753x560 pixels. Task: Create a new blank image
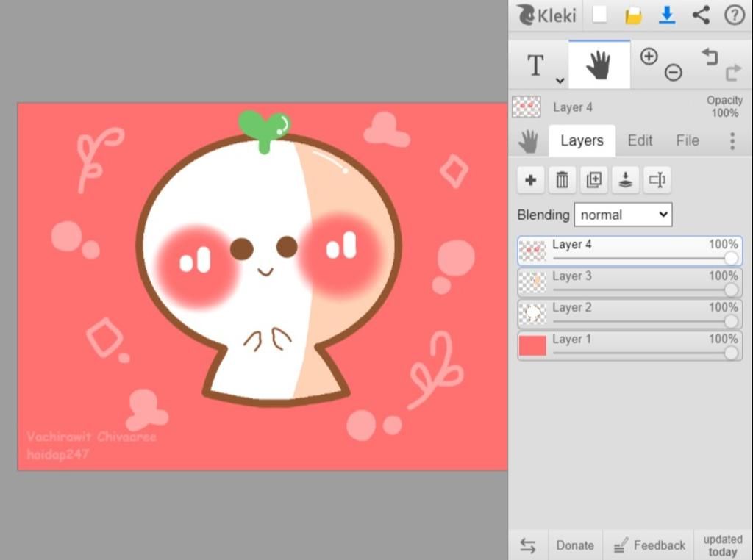tap(599, 15)
